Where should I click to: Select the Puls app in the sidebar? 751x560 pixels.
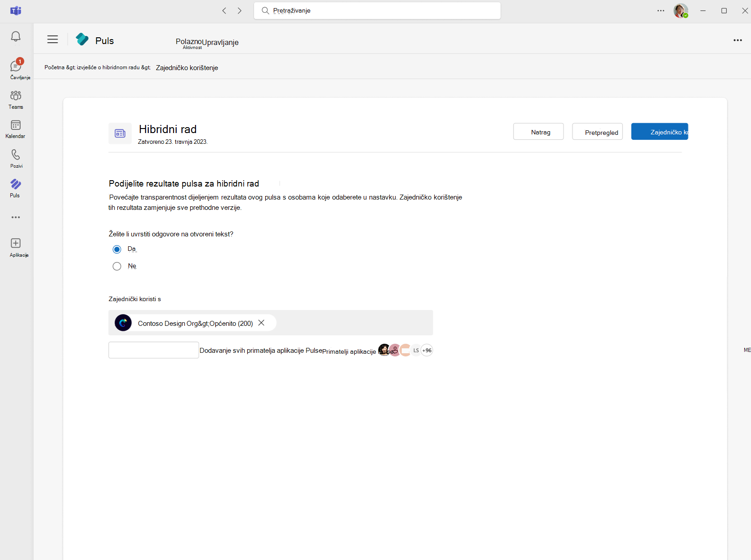[16, 187]
